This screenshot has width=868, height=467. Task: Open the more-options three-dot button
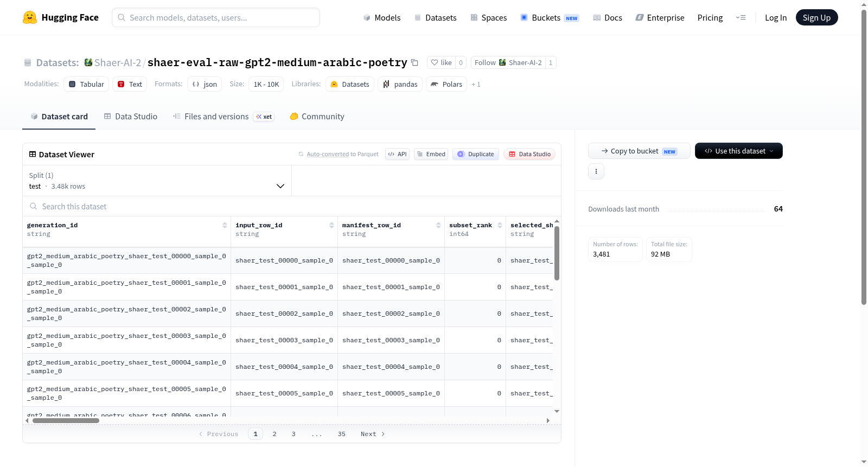(596, 171)
